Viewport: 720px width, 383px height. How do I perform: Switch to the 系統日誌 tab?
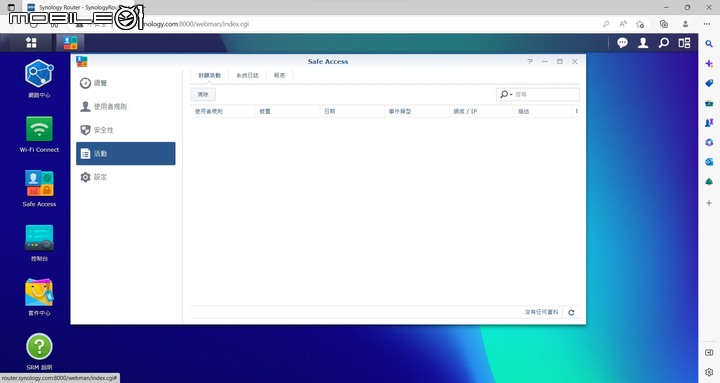[247, 75]
